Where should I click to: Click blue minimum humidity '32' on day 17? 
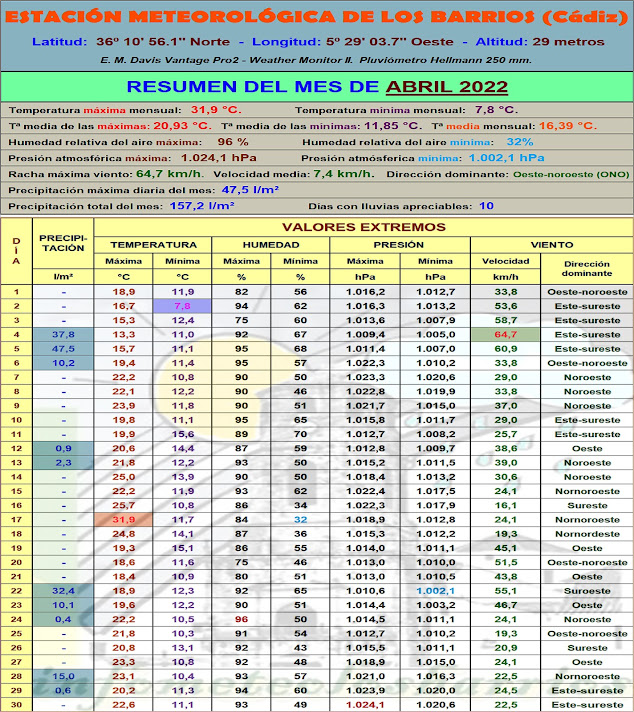coord(300,519)
